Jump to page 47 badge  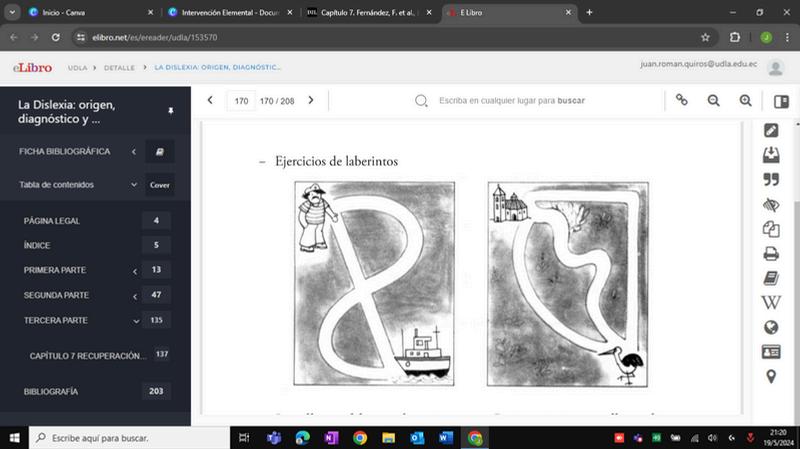click(156, 294)
